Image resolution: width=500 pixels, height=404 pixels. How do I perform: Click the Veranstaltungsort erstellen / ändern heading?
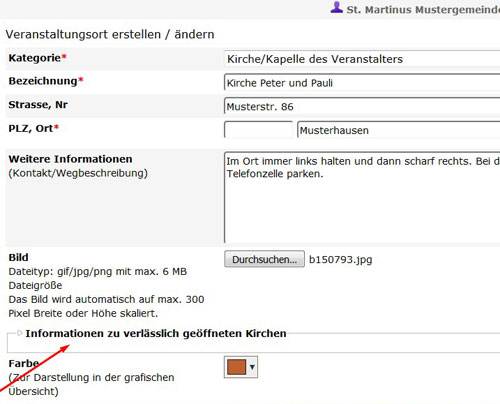(x=110, y=34)
